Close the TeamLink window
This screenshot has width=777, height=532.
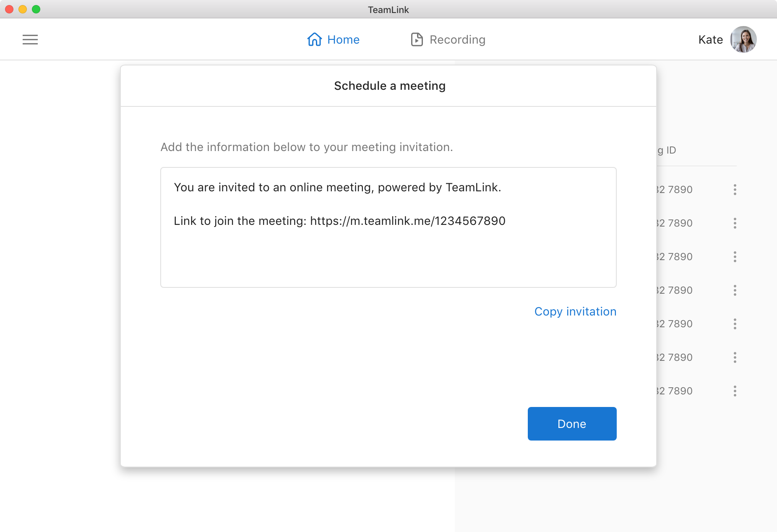tap(9, 9)
